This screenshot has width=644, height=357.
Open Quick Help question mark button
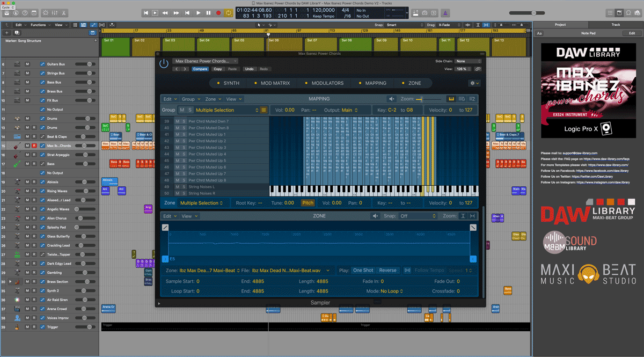[25, 12]
